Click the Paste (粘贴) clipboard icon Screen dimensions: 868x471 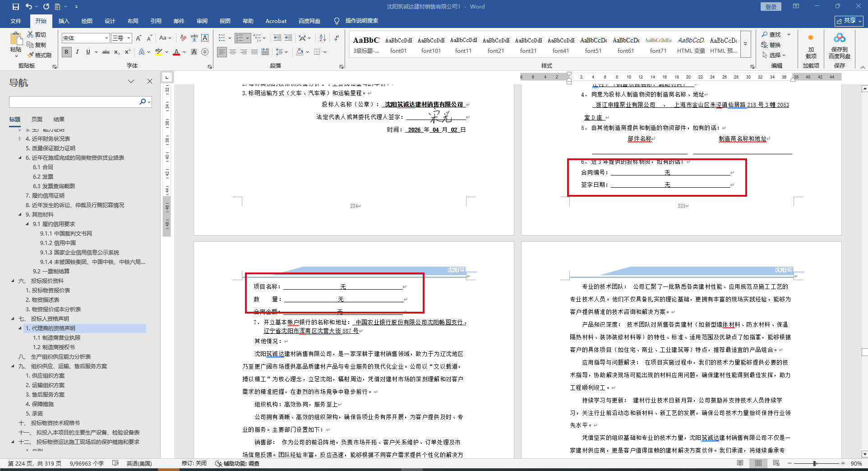[x=16, y=39]
